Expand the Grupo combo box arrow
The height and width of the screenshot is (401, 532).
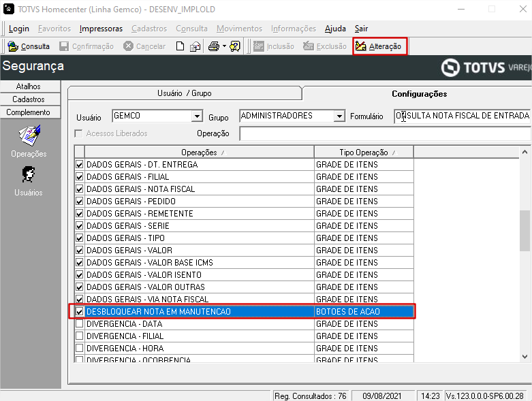pyautogui.click(x=339, y=116)
